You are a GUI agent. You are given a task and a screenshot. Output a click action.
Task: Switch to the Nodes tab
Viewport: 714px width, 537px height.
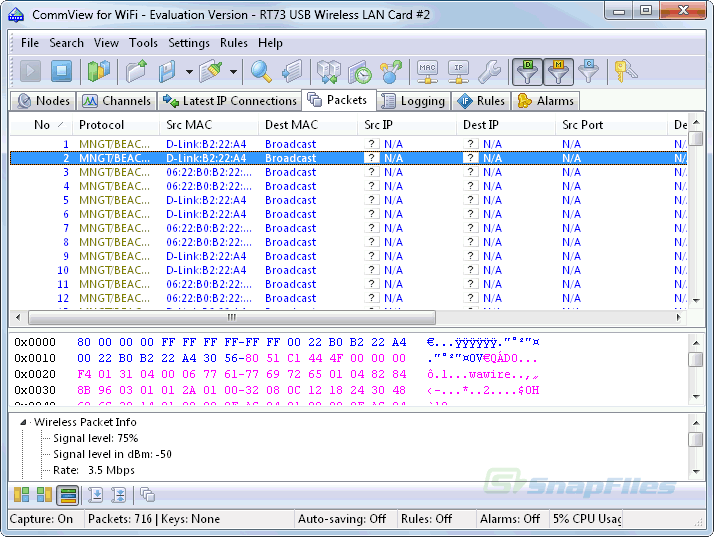click(43, 101)
